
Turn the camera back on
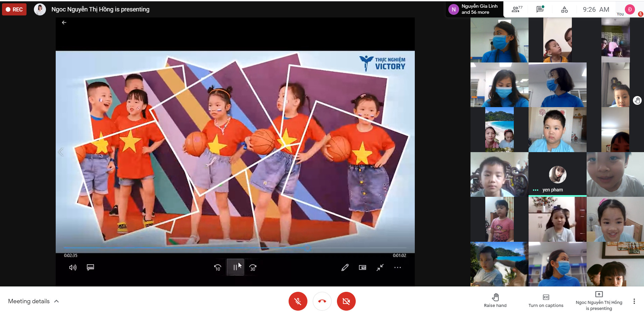(346, 301)
